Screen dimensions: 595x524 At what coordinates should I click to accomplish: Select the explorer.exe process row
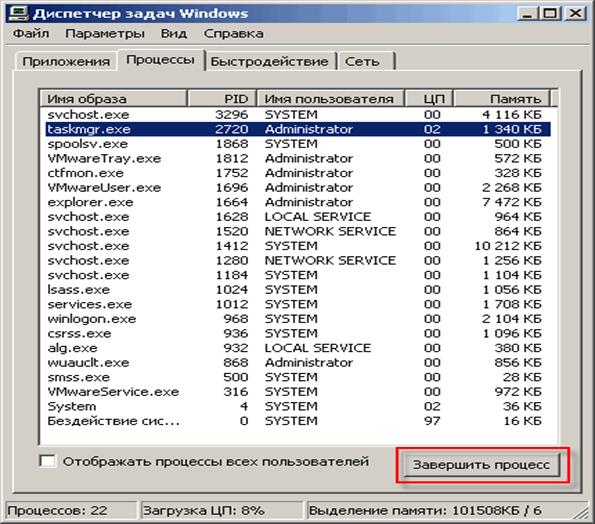point(298,202)
